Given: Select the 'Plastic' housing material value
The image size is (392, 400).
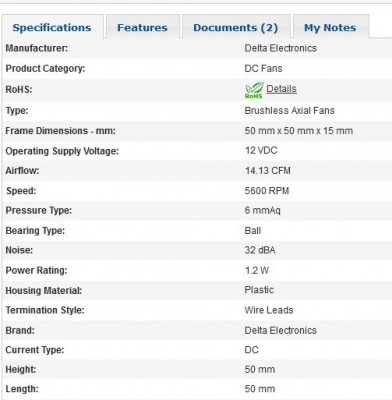Looking at the screenshot, I should coord(259,290).
